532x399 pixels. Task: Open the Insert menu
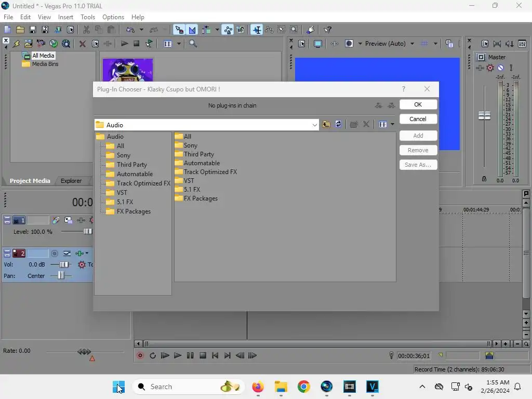tap(65, 17)
